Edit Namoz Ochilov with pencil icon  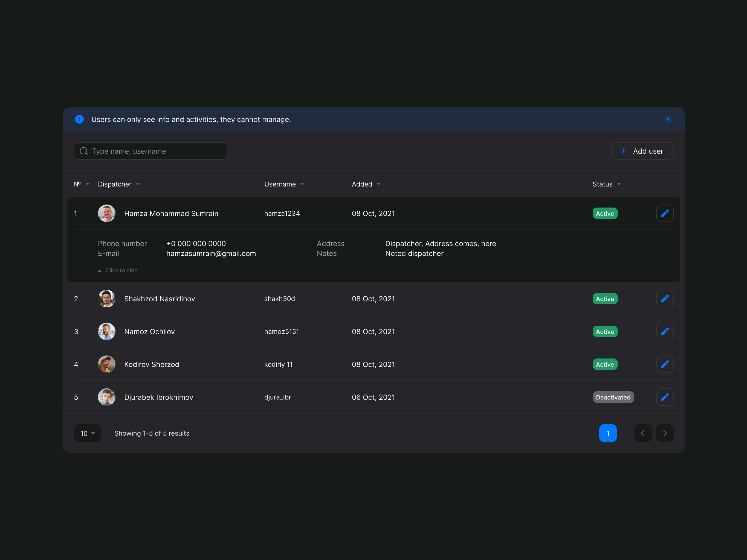tap(665, 331)
